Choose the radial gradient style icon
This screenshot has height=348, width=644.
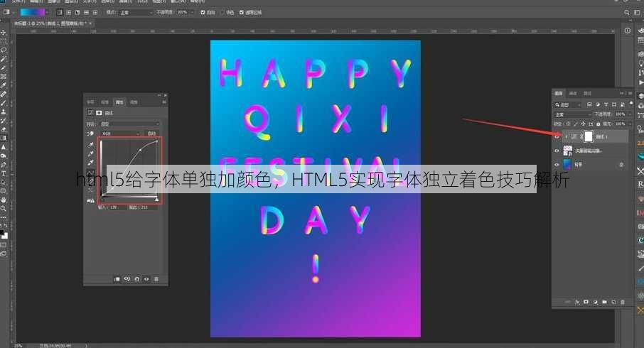[x=68, y=13]
